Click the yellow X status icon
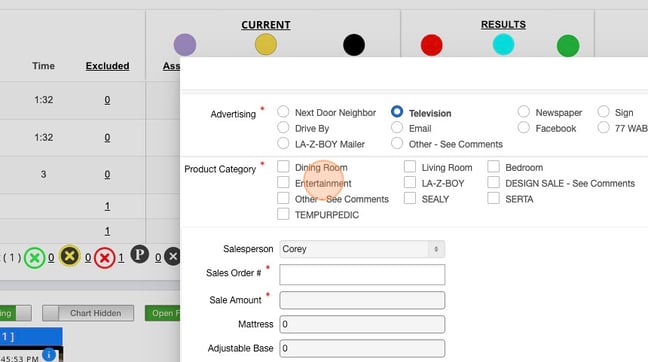The image size is (648, 362). click(x=69, y=256)
